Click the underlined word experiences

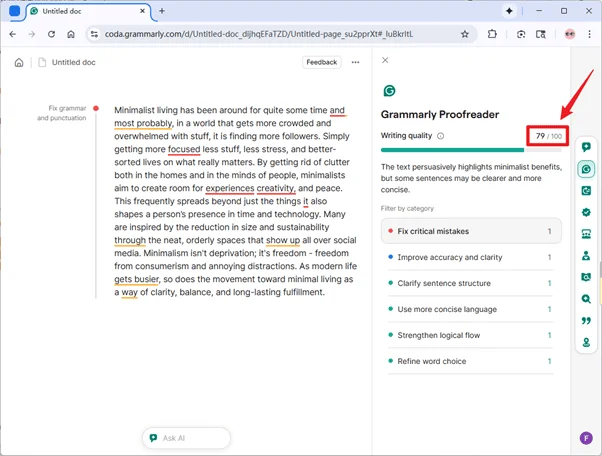[230, 188]
